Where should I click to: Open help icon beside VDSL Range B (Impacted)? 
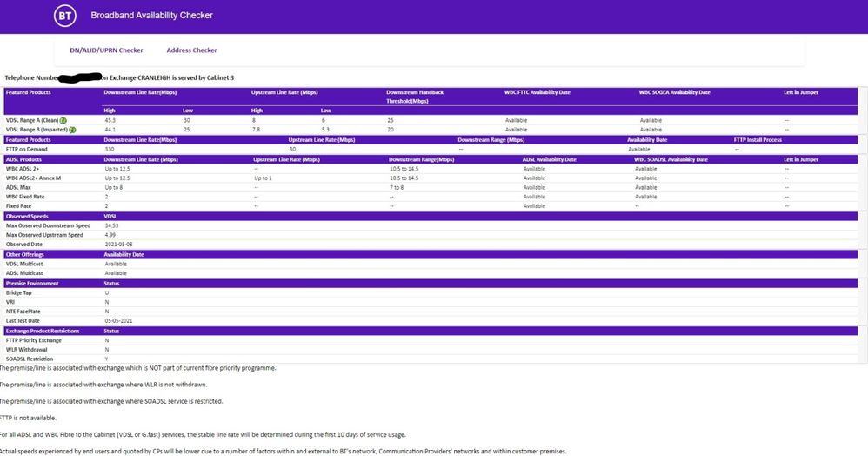tap(72, 130)
